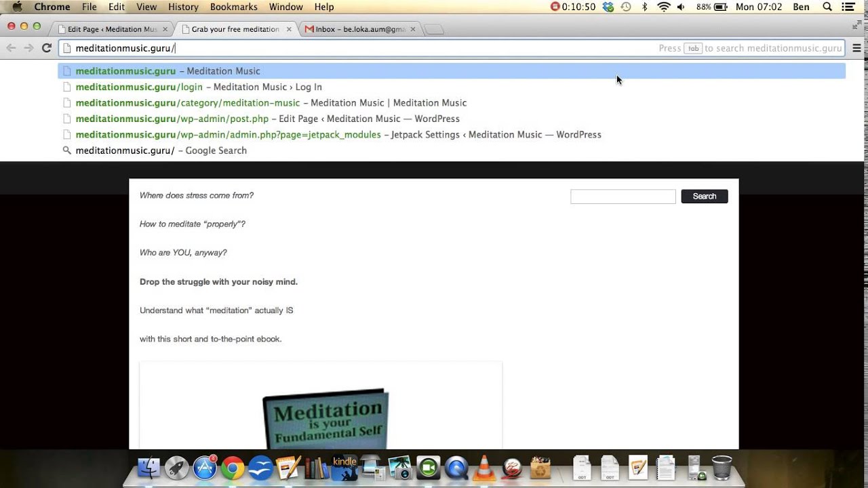Screen dimensions: 868x488
Task: Click the Search button on the page
Action: pos(705,197)
